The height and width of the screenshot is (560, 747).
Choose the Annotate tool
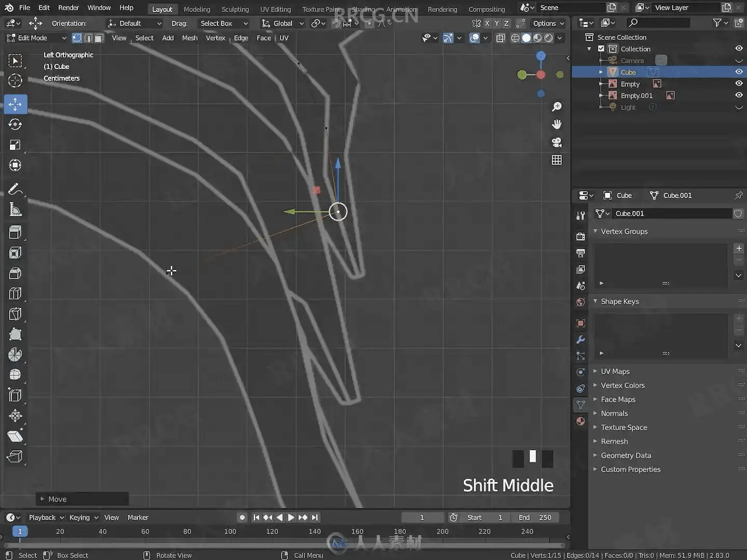pyautogui.click(x=15, y=189)
